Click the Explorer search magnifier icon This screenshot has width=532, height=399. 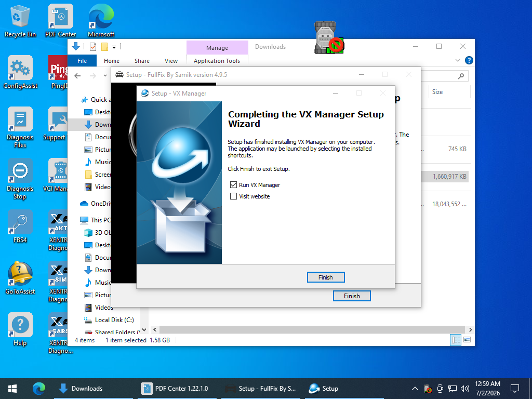click(x=461, y=76)
